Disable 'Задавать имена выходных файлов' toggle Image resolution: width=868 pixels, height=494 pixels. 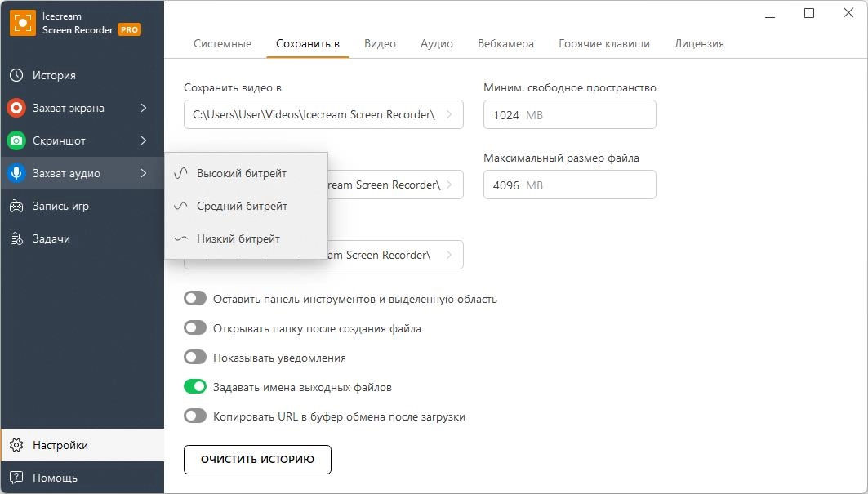(x=195, y=387)
